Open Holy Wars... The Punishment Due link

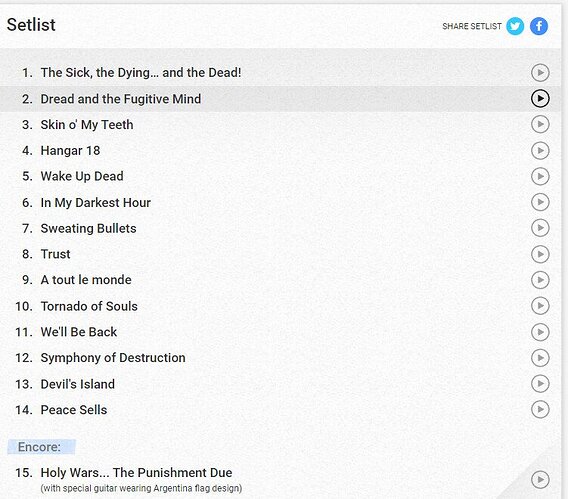(136, 473)
